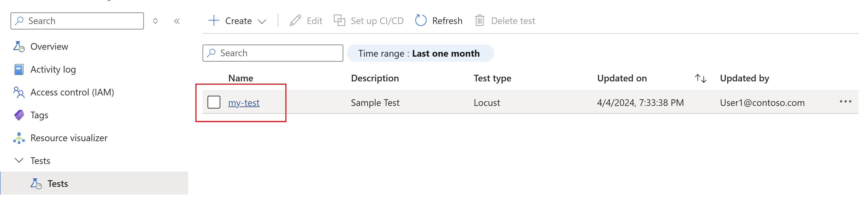Open the my-test link
The image size is (868, 199).
pyautogui.click(x=244, y=103)
